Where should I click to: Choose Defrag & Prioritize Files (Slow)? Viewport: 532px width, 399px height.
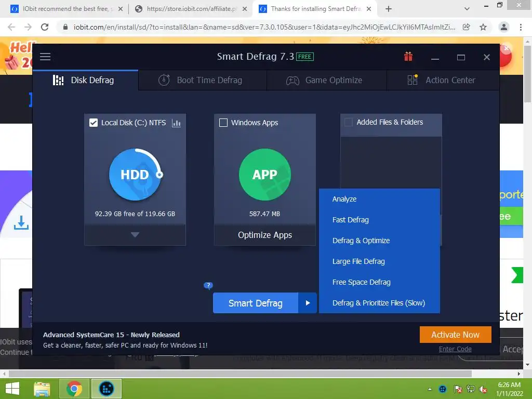pyautogui.click(x=379, y=303)
